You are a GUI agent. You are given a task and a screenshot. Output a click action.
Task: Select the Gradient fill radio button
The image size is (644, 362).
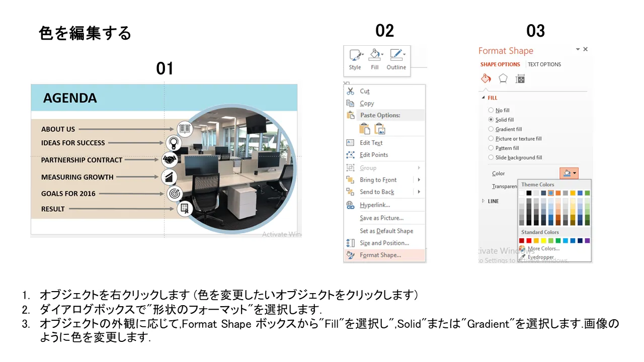(491, 129)
